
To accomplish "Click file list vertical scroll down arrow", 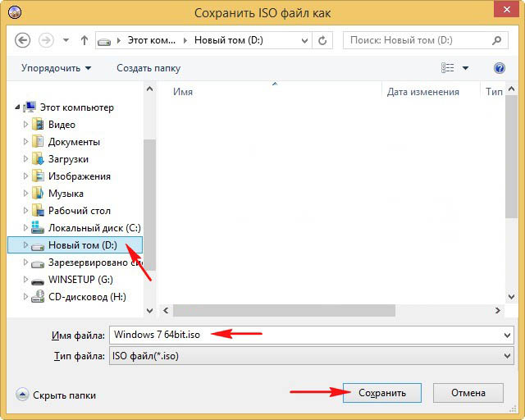I will tap(511, 296).
